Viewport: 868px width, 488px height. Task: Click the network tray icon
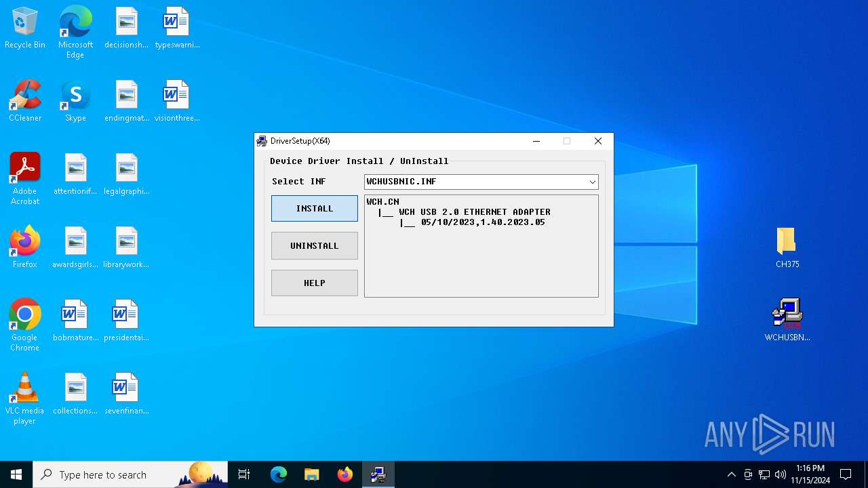click(x=764, y=474)
